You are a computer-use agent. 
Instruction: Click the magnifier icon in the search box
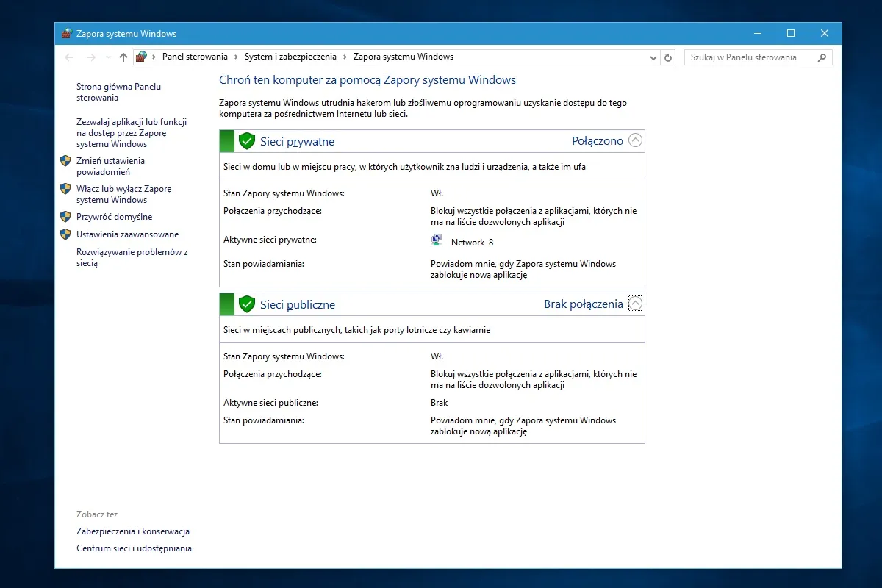coord(823,57)
